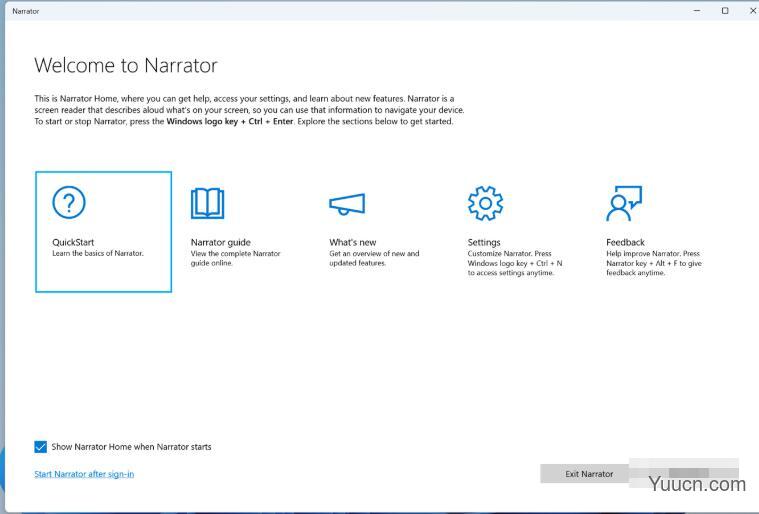
Task: Click the Feedback title text
Action: (625, 242)
